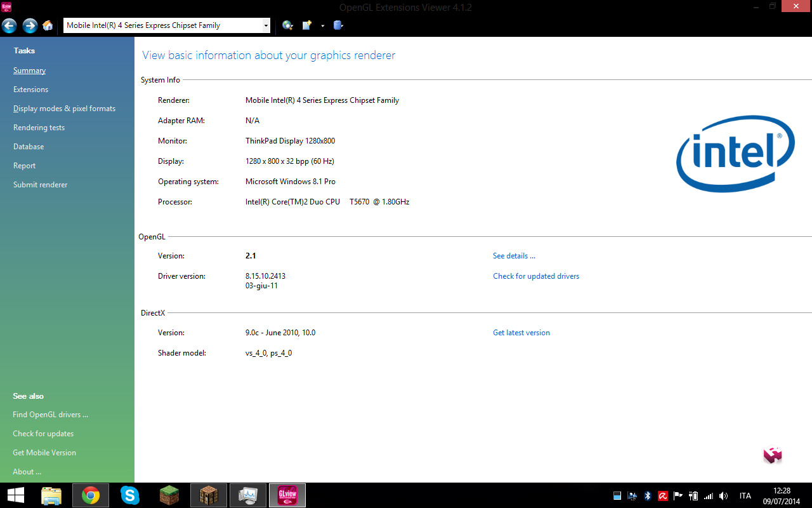
Task: Open Extensions in the Tasks sidebar
Action: (30, 90)
